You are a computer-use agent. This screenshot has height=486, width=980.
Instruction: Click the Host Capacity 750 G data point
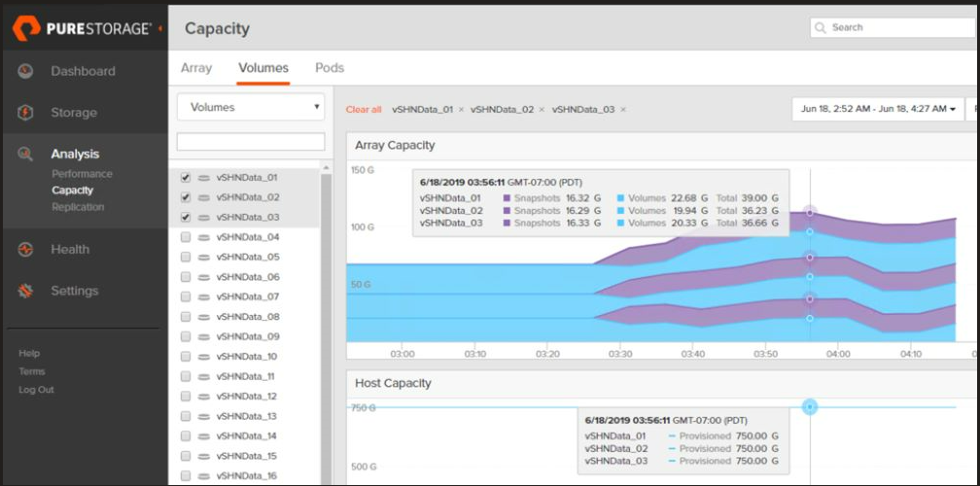[810, 407]
